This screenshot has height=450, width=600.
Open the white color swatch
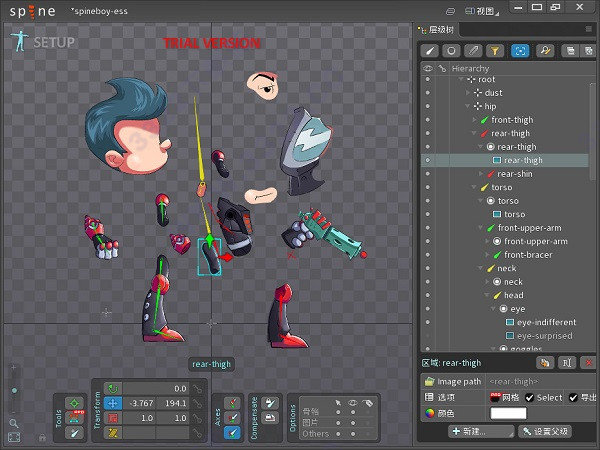coord(508,413)
